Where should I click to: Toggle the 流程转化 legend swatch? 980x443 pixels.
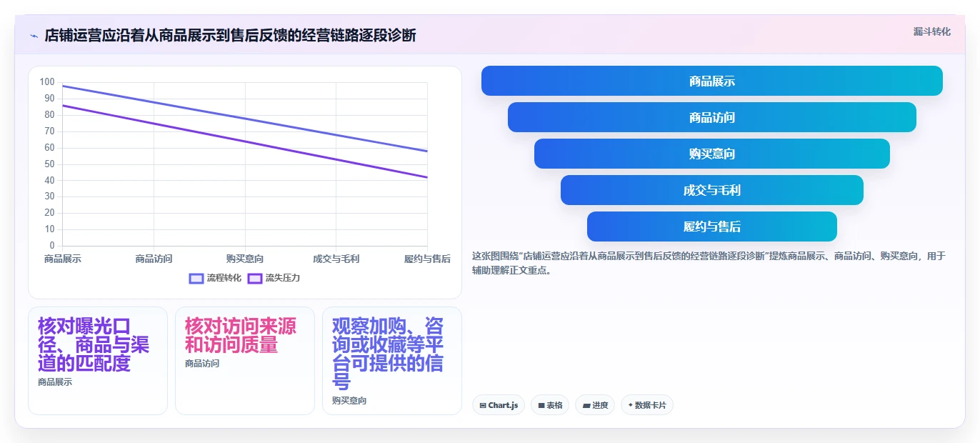pyautogui.click(x=196, y=278)
